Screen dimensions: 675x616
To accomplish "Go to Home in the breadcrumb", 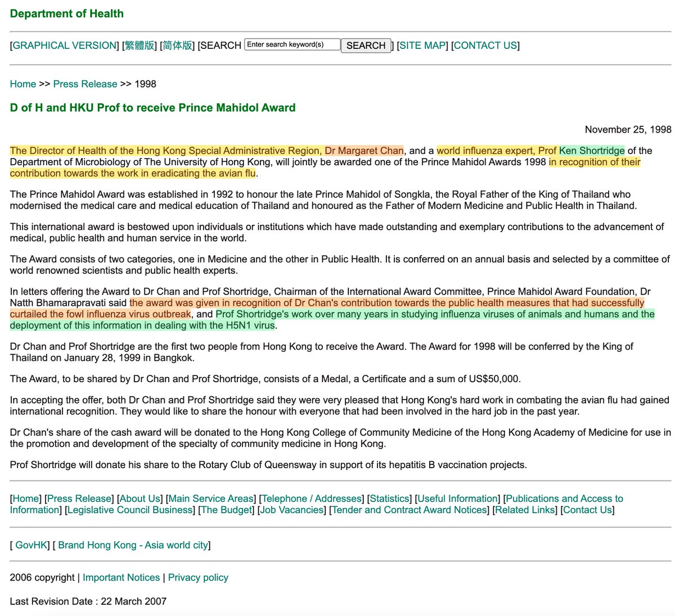I will pyautogui.click(x=23, y=84).
